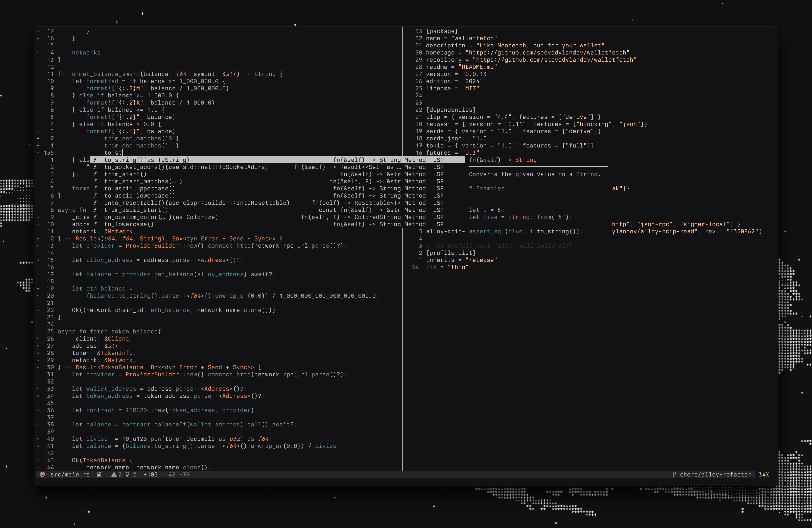
Task: Click the function icon beside to_ascii_uppercase() completion
Action: pyautogui.click(x=95, y=188)
